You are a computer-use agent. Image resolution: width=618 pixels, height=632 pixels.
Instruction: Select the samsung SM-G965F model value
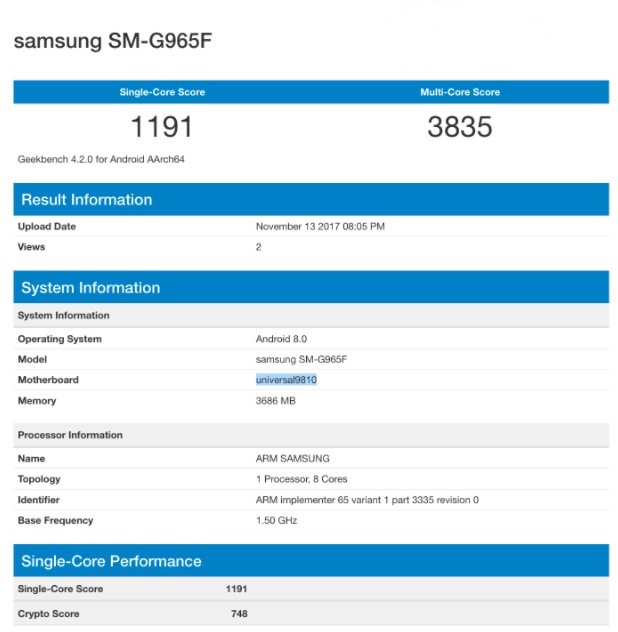pos(301,360)
